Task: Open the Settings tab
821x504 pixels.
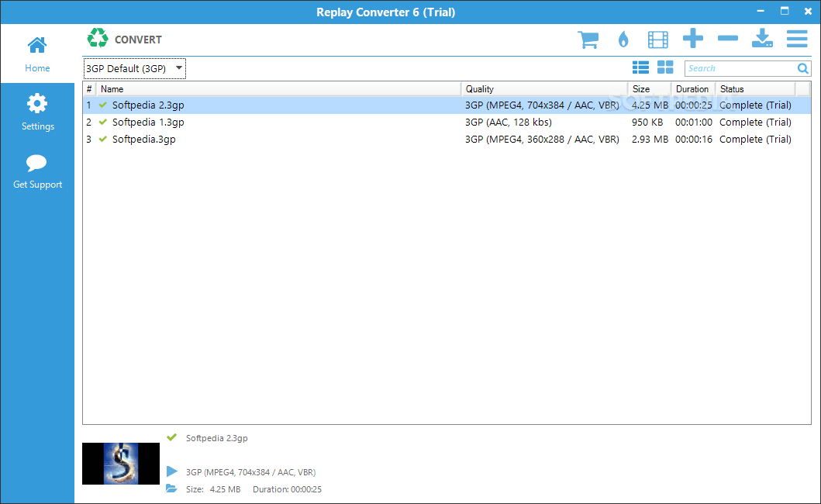Action: coord(37,112)
